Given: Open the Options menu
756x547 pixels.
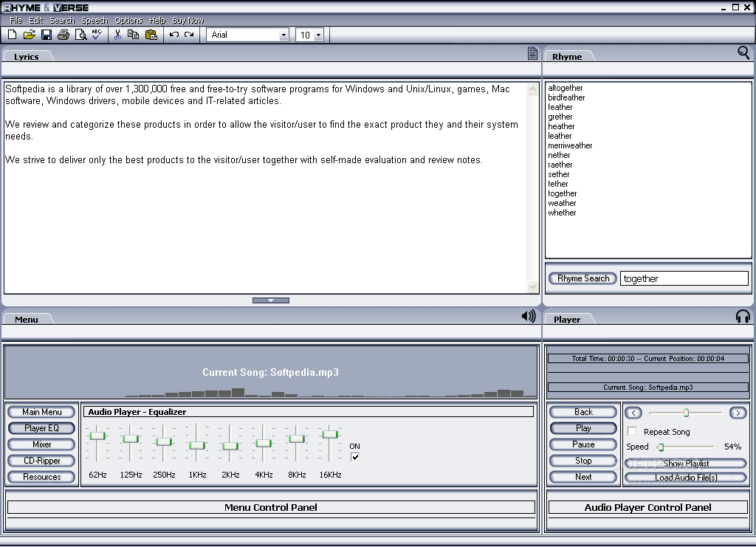Looking at the screenshot, I should pos(128,20).
